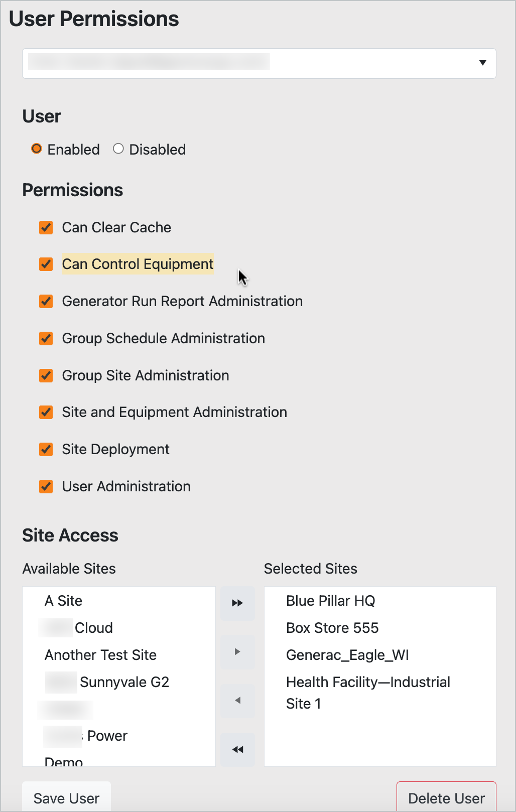Select A Site in Available Sites
516x812 pixels.
click(64, 601)
